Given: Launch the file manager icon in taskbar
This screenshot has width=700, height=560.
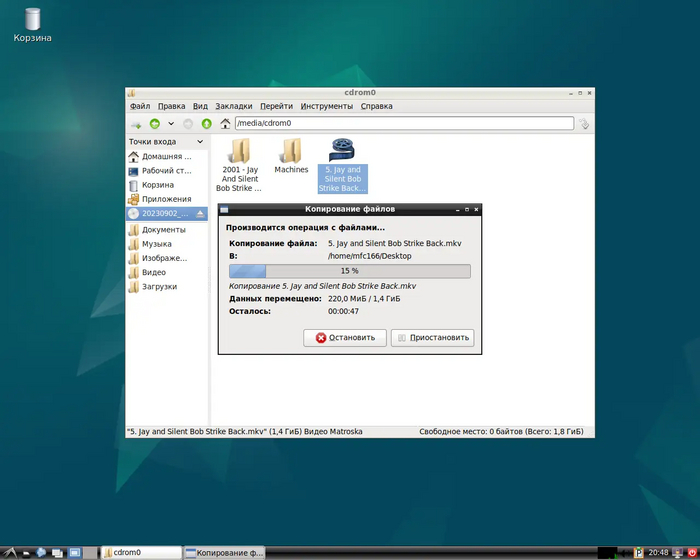Looking at the screenshot, I should (x=26, y=553).
